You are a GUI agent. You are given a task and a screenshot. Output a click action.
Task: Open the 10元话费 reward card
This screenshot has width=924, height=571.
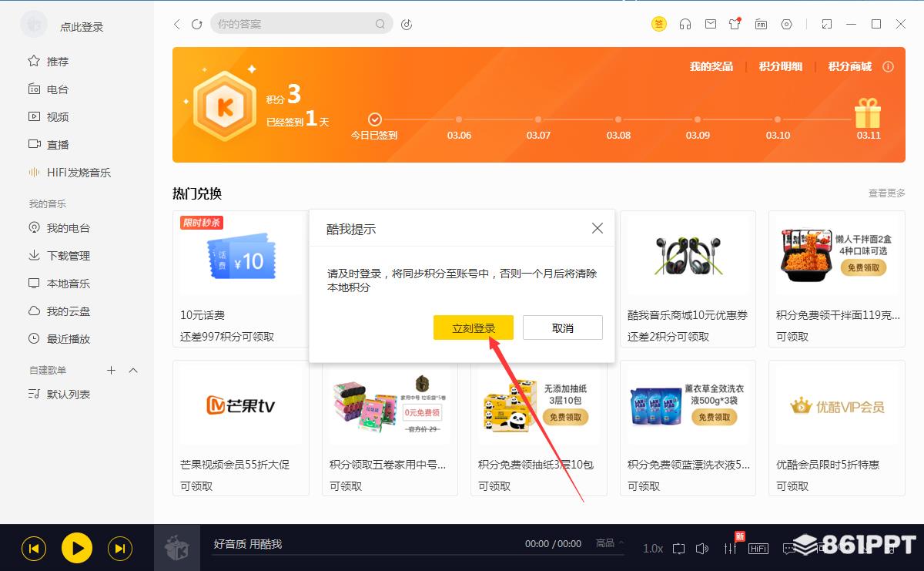point(240,279)
